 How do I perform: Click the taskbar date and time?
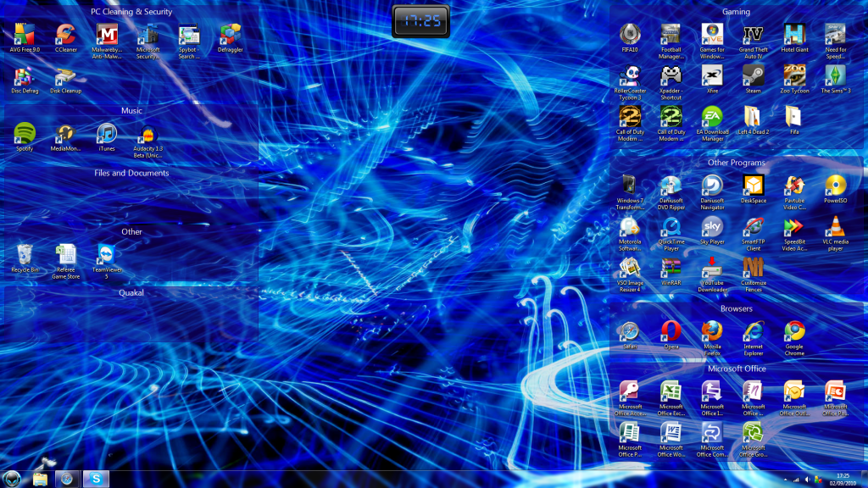[x=843, y=479]
